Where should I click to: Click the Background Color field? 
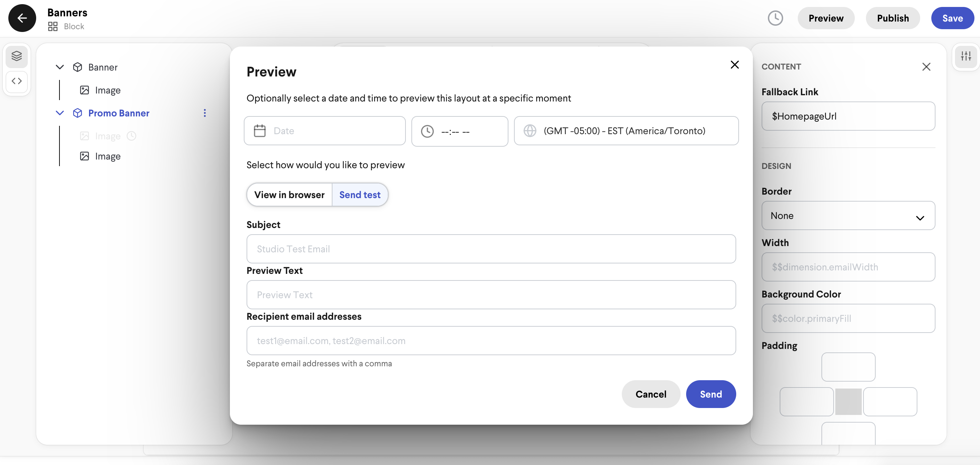coord(848,318)
